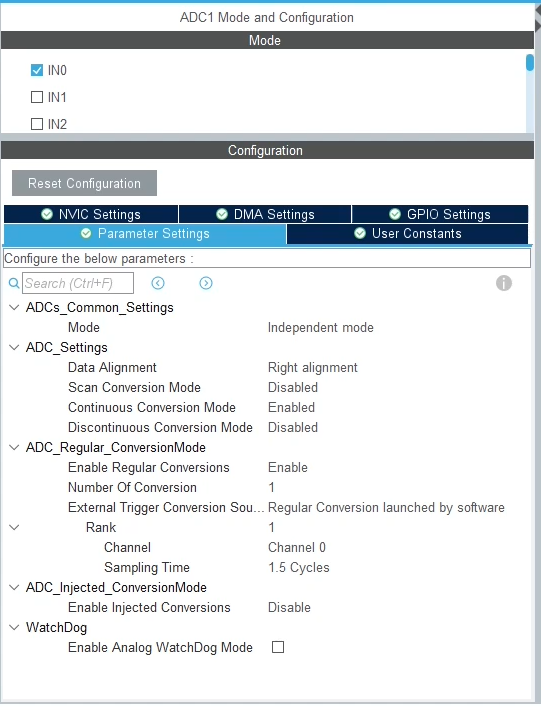
Task: Go to previous search result arrow
Action: point(158,283)
